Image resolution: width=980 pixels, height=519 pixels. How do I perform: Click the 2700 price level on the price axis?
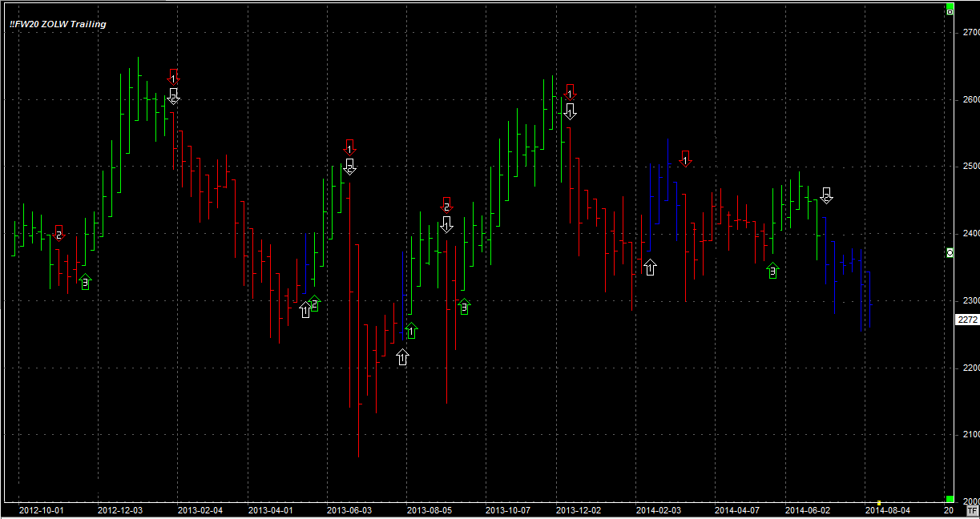pyautogui.click(x=970, y=32)
